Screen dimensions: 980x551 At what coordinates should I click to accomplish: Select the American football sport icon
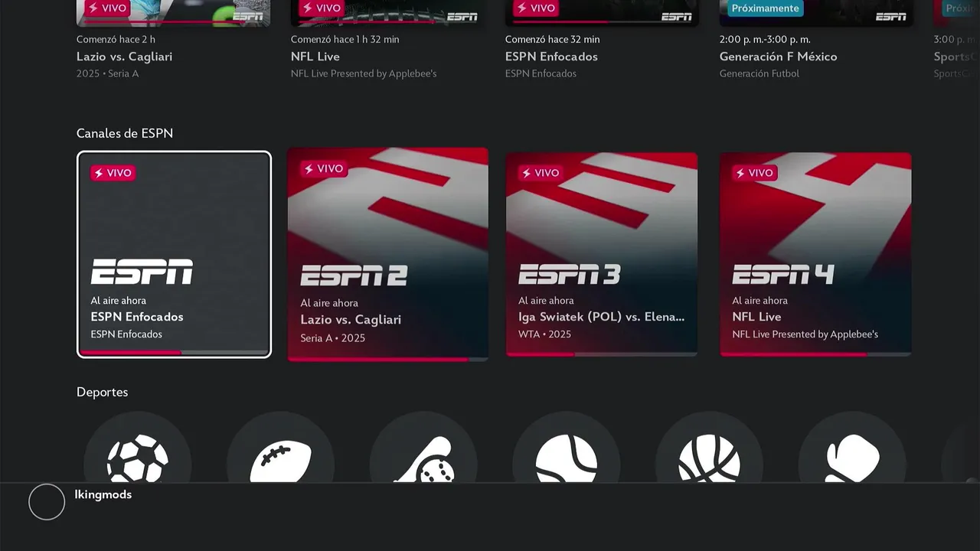coord(280,448)
